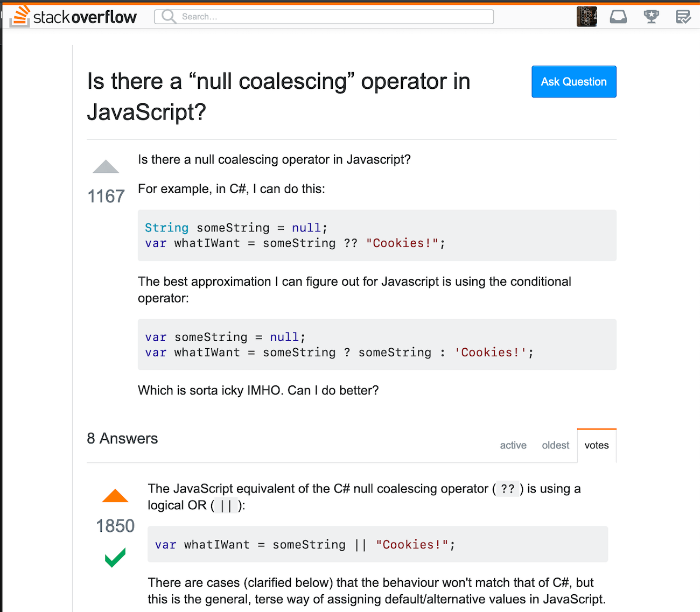Open the review queues icon
Screen dimensions: 700x612
[x=683, y=17]
